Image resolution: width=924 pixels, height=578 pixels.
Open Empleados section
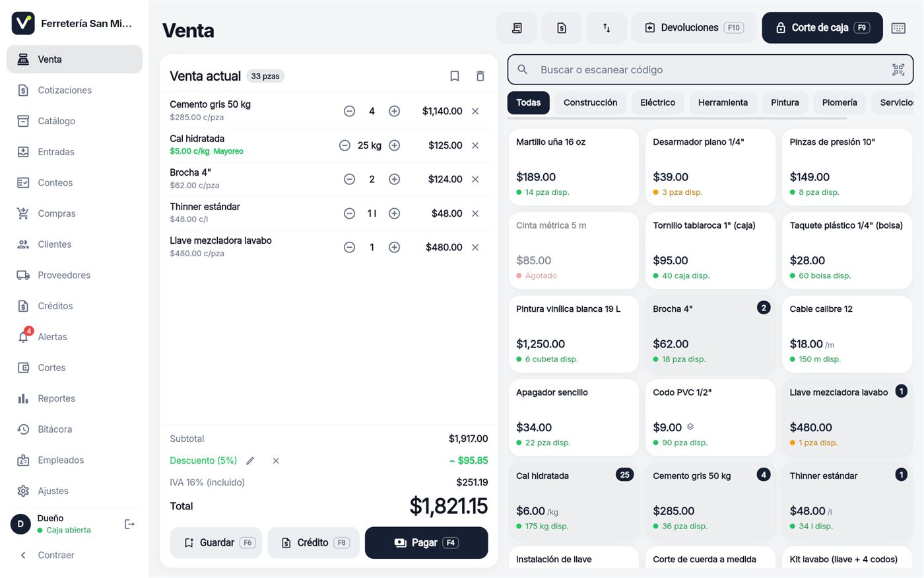75,460
